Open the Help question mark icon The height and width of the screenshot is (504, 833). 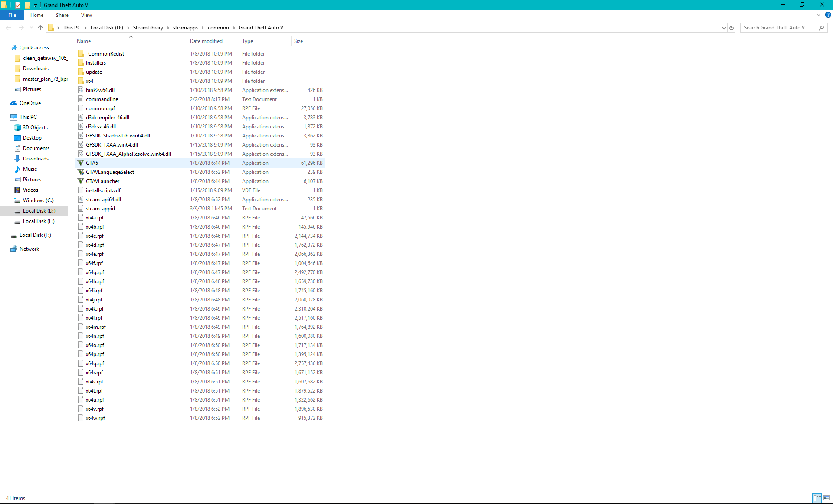click(828, 15)
